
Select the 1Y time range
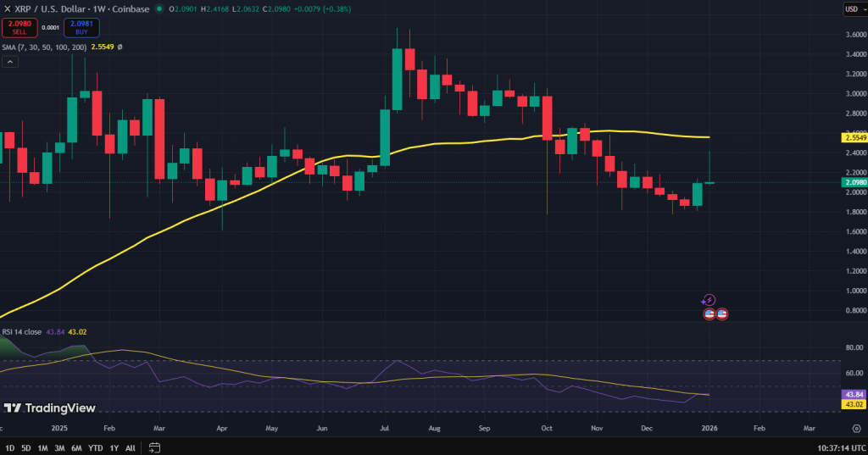click(114, 448)
